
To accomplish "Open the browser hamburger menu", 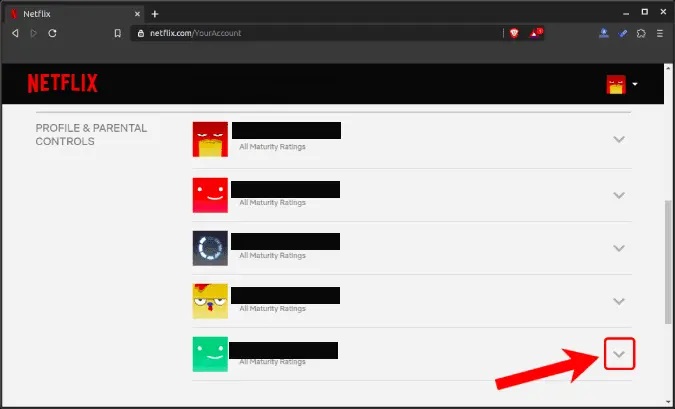I will coord(660,33).
